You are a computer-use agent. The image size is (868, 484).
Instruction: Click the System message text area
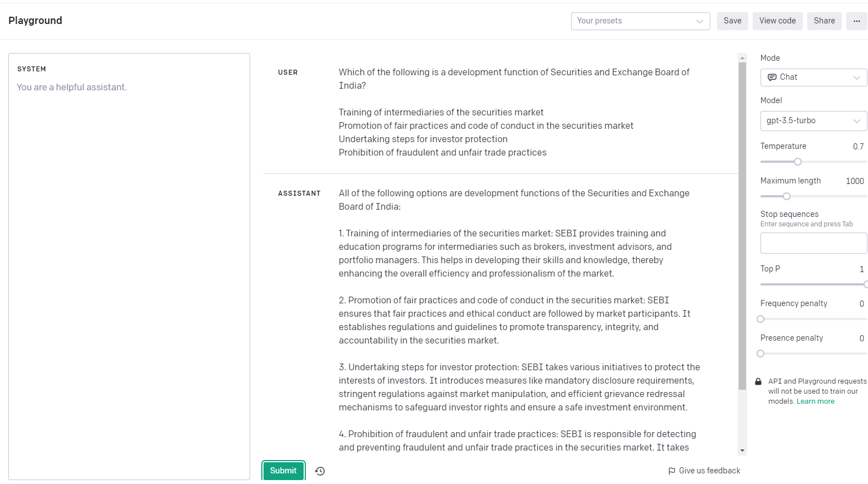tap(129, 268)
